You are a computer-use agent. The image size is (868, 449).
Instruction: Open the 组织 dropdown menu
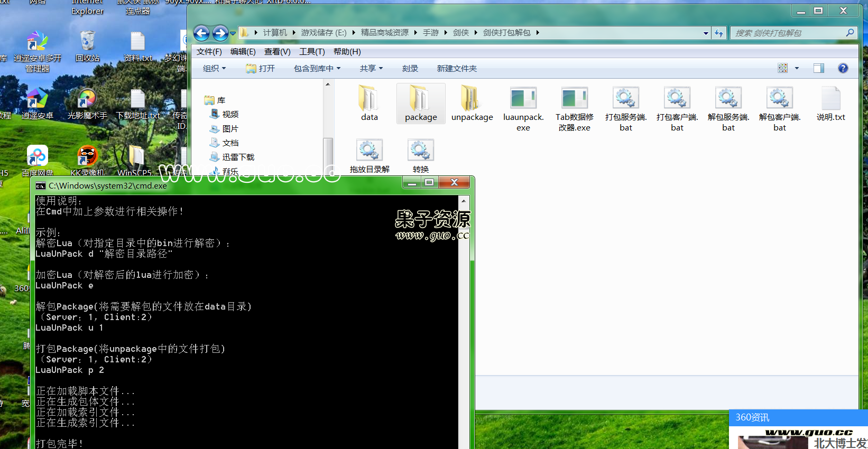[214, 68]
